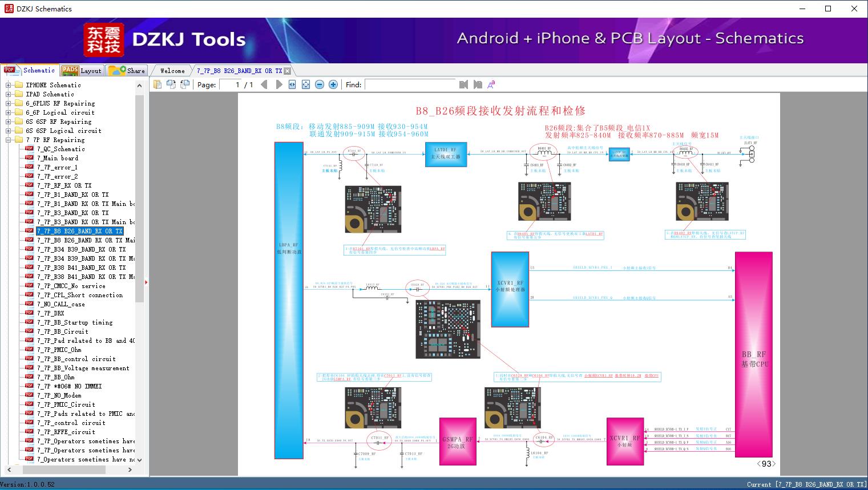Expand the 6S 6SP Logical circuit folder

(9, 131)
